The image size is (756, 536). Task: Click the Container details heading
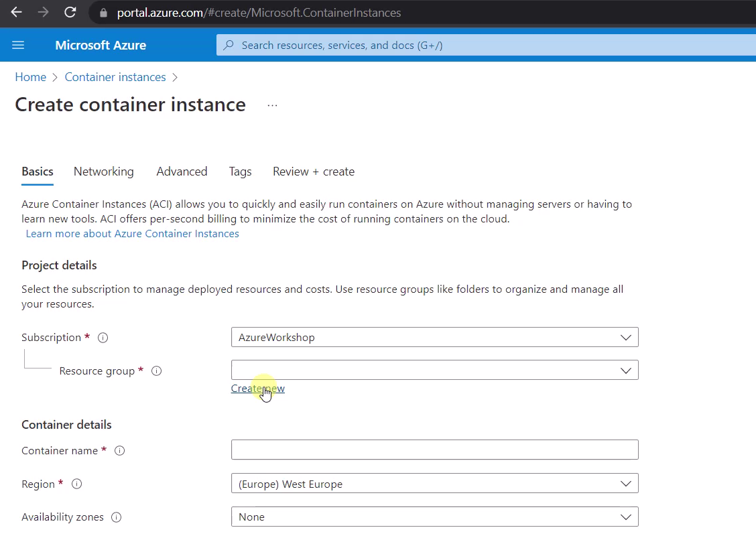click(66, 425)
